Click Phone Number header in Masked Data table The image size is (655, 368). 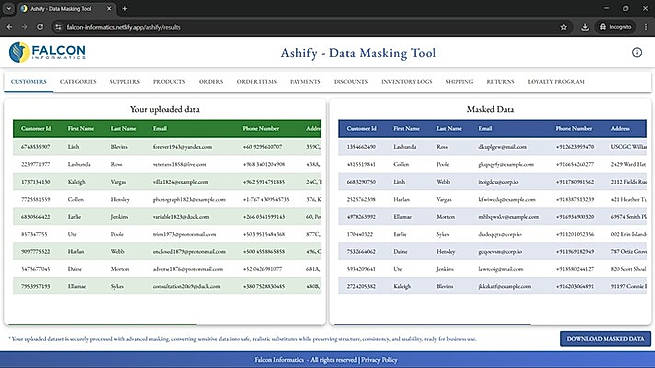point(574,129)
